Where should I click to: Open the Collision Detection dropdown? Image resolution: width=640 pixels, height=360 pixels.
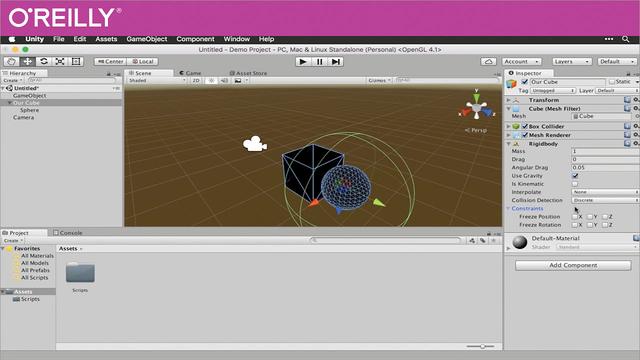coord(605,200)
